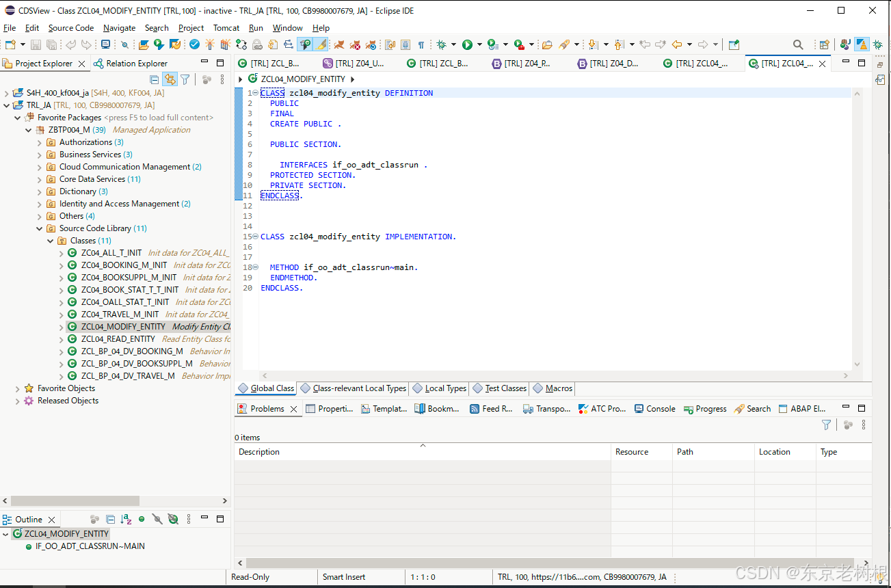Click the Start Tomcat cat icon
Image resolution: width=891 pixels, height=588 pixels.
338,44
